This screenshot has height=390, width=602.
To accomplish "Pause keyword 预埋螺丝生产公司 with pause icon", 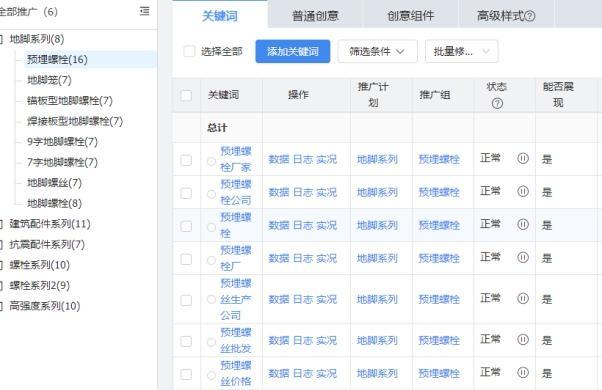I will [523, 298].
